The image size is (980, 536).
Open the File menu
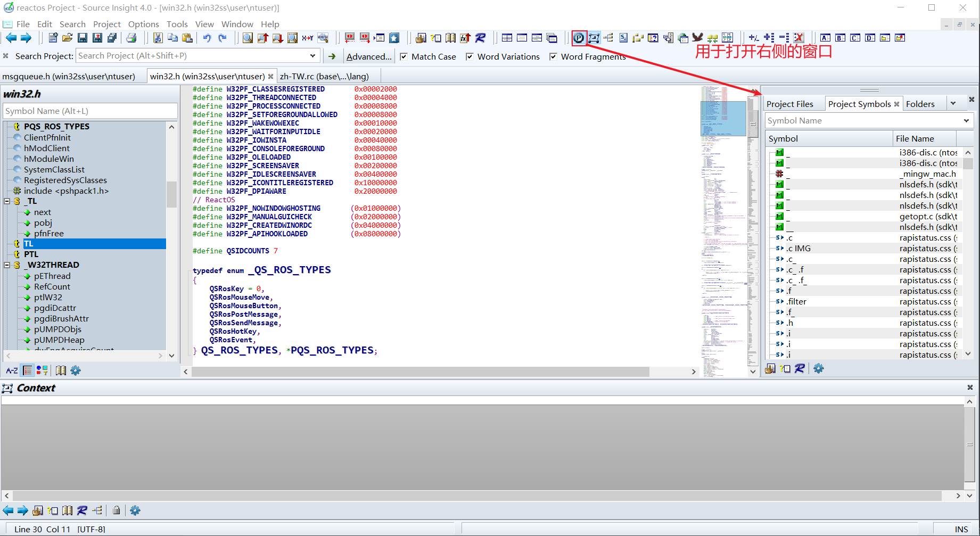point(23,24)
